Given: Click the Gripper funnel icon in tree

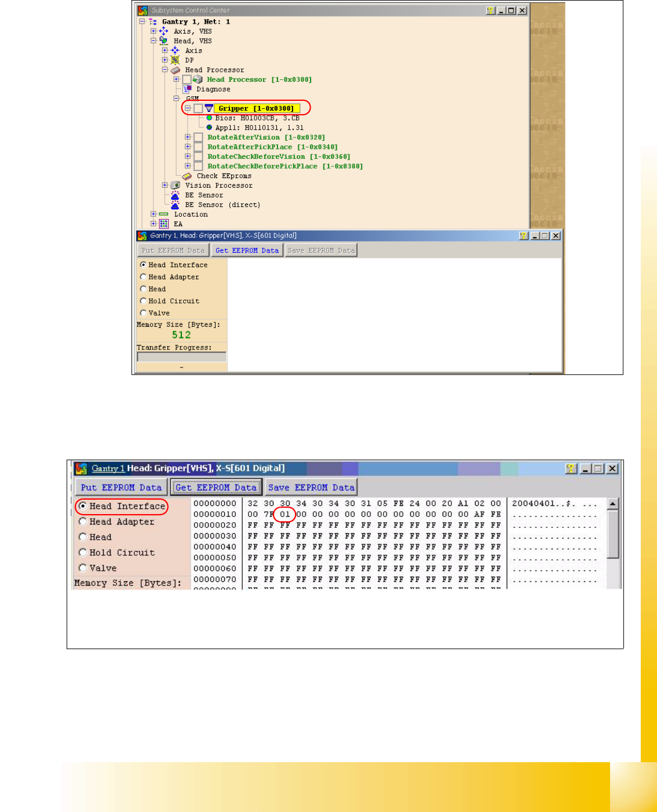Looking at the screenshot, I should tap(209, 108).
